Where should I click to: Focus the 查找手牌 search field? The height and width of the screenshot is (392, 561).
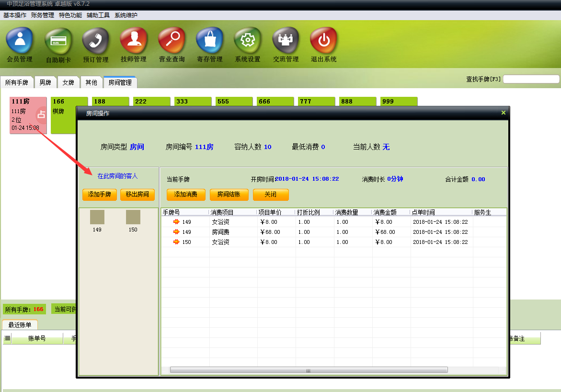coord(531,79)
